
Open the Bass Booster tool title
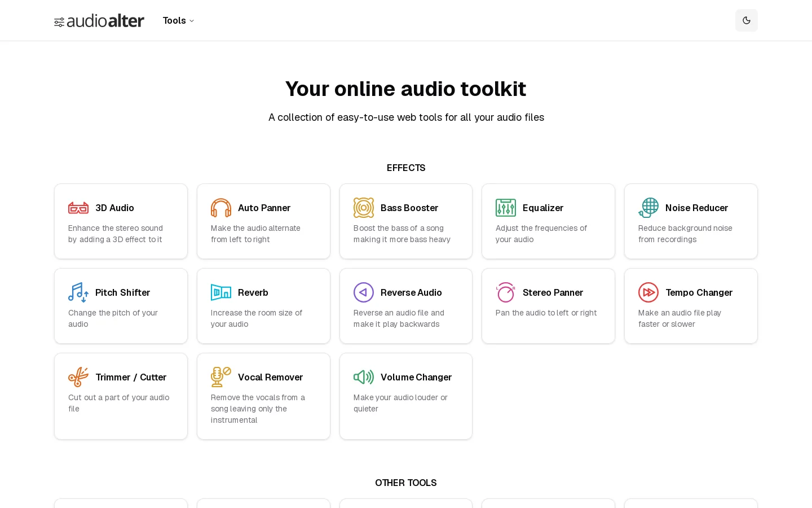pyautogui.click(x=409, y=208)
